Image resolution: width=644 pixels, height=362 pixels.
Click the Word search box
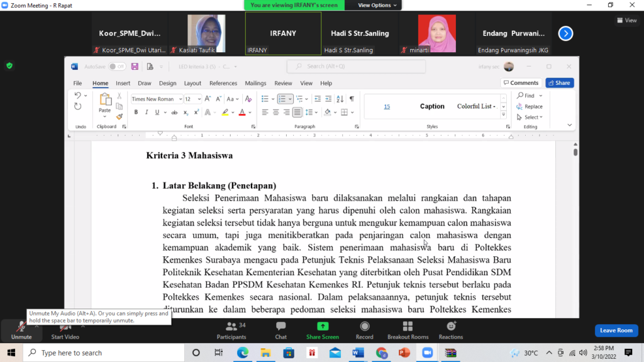pyautogui.click(x=356, y=67)
